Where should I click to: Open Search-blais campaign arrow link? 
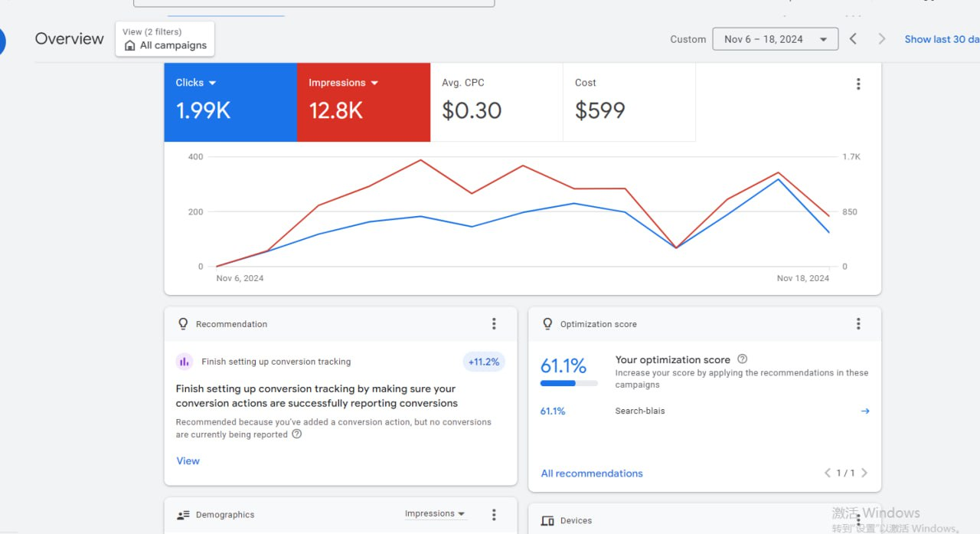point(865,411)
